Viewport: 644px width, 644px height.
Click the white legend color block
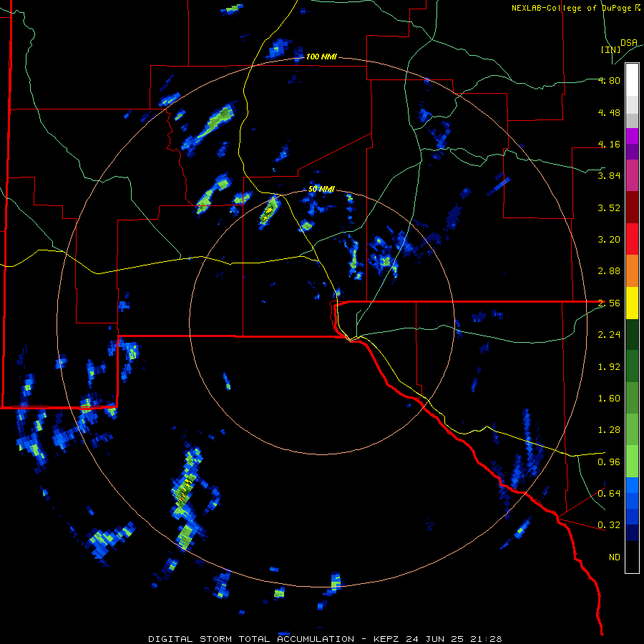coord(632,80)
